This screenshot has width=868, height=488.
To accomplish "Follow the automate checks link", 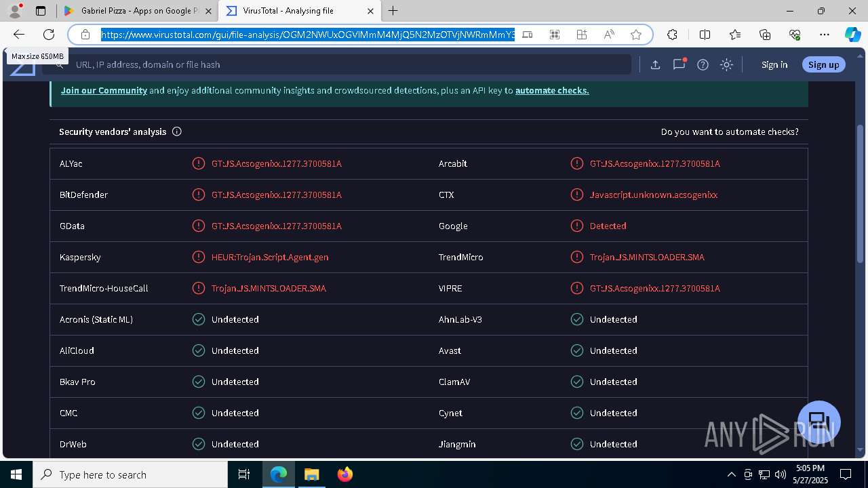I will (x=552, y=90).
